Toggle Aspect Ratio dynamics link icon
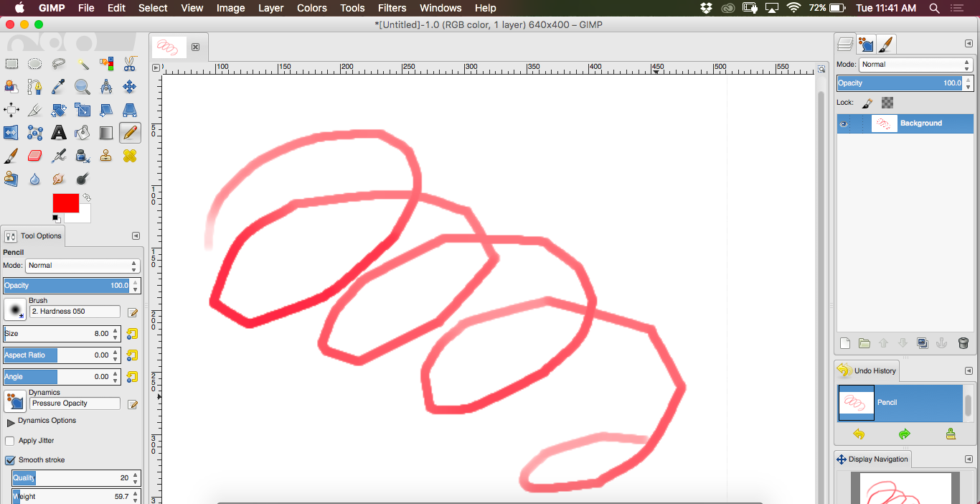Image resolution: width=980 pixels, height=504 pixels. tap(132, 355)
